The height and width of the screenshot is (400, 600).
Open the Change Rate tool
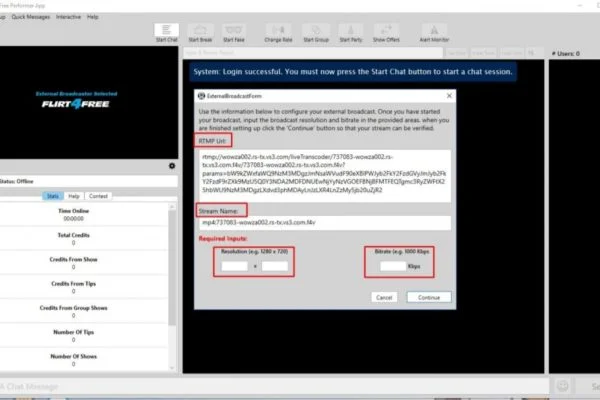(x=278, y=33)
